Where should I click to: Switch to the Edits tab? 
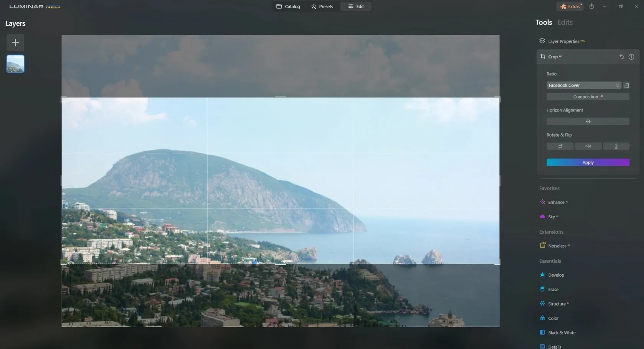[565, 23]
